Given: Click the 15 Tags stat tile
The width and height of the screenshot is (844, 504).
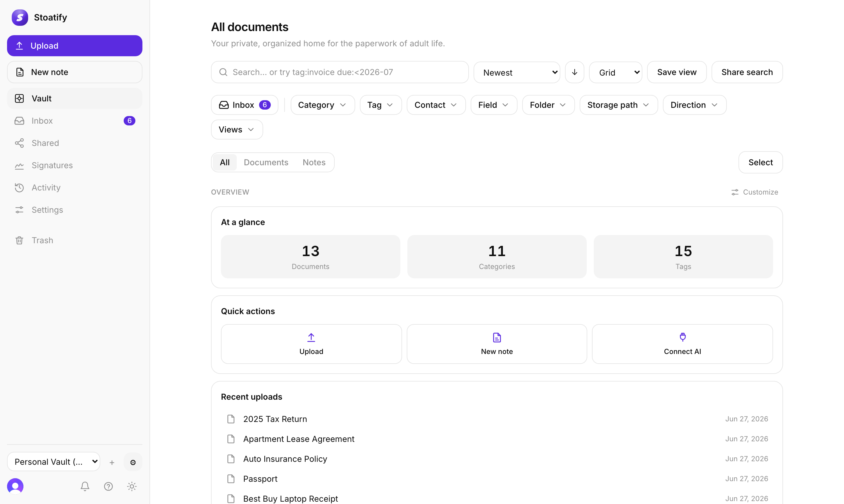Looking at the screenshot, I should click(683, 257).
